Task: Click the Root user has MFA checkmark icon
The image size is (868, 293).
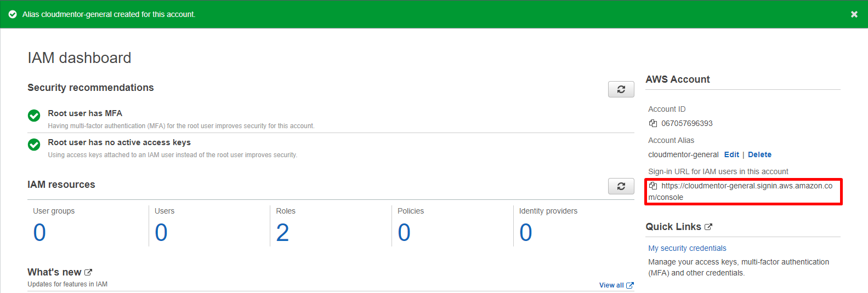Action: tap(34, 116)
